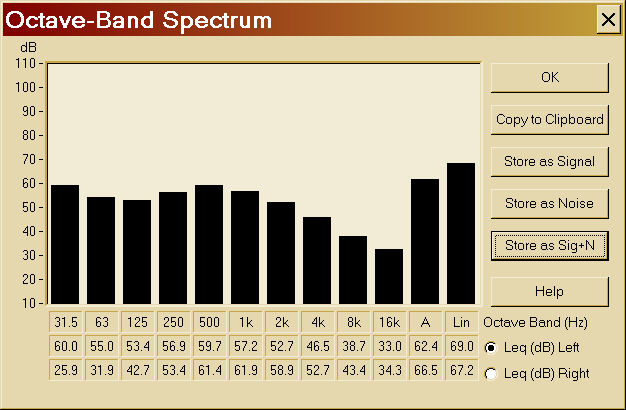Click Store as Signal button
The height and width of the screenshot is (410, 626).
click(550, 161)
